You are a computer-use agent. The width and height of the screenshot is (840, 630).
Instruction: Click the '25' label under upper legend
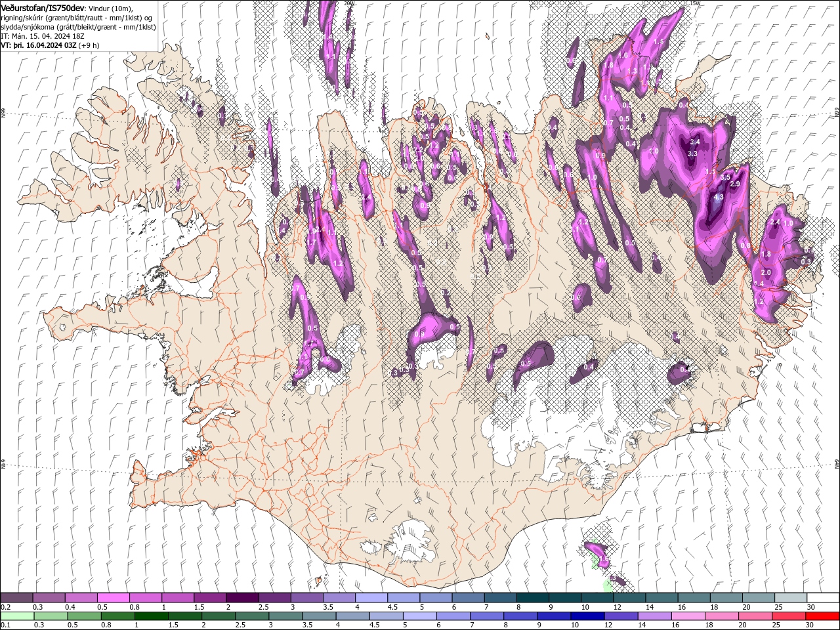(x=778, y=607)
